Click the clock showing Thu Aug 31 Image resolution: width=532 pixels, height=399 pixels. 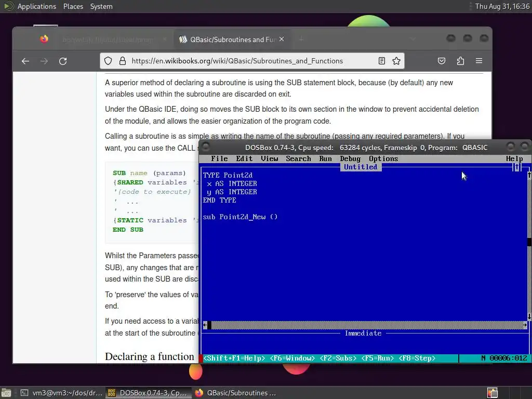pyautogui.click(x=502, y=6)
